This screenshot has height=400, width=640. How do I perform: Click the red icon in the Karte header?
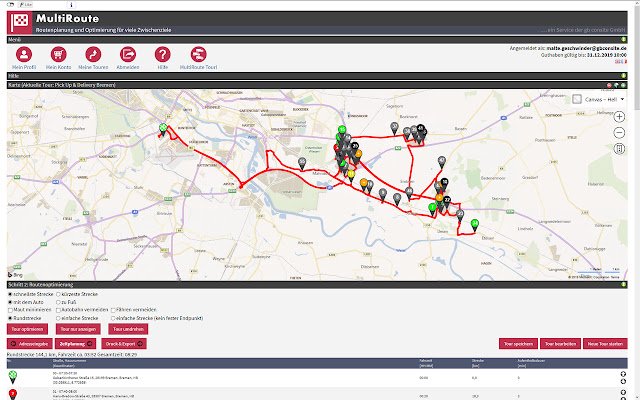[609, 85]
